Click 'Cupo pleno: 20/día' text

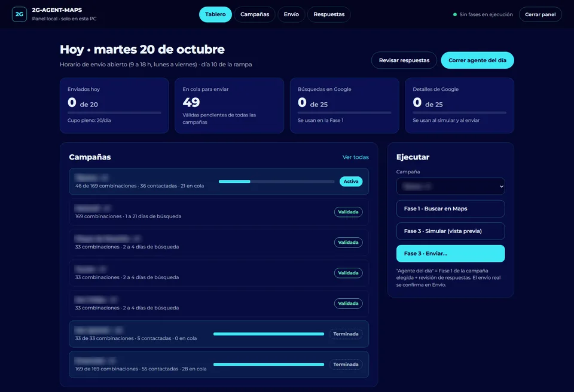click(x=89, y=121)
